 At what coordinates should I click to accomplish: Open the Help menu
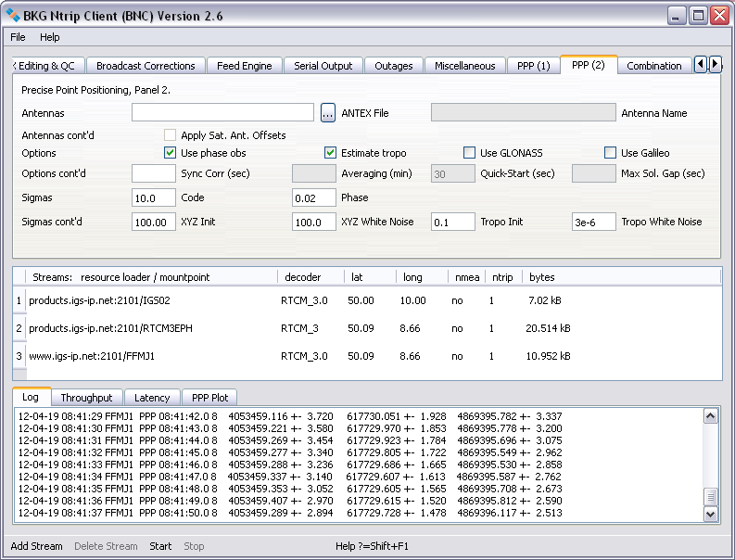49,37
